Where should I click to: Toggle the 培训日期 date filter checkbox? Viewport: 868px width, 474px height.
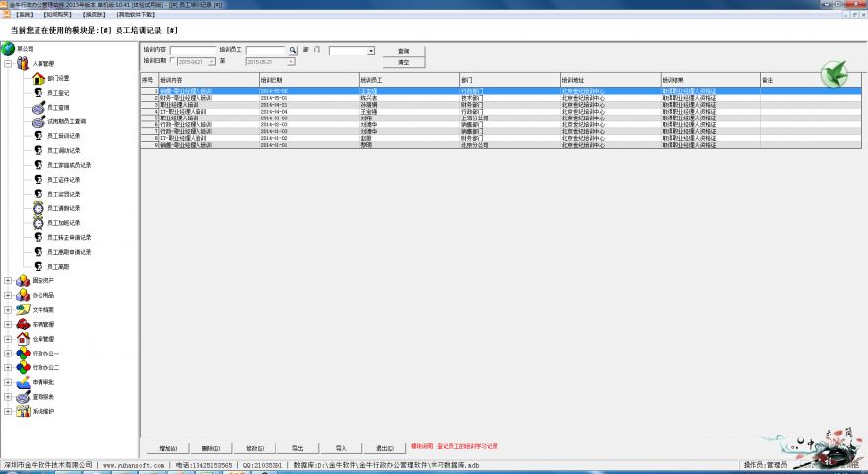tap(173, 61)
